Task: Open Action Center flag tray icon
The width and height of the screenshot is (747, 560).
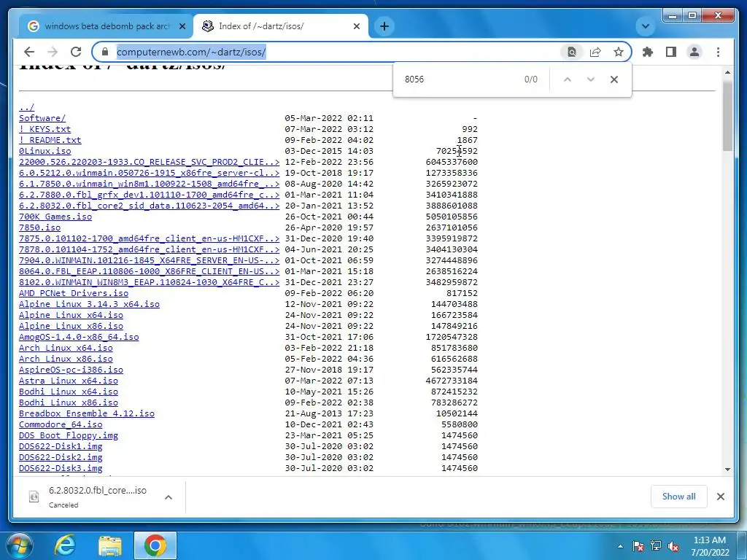Action: (x=638, y=546)
